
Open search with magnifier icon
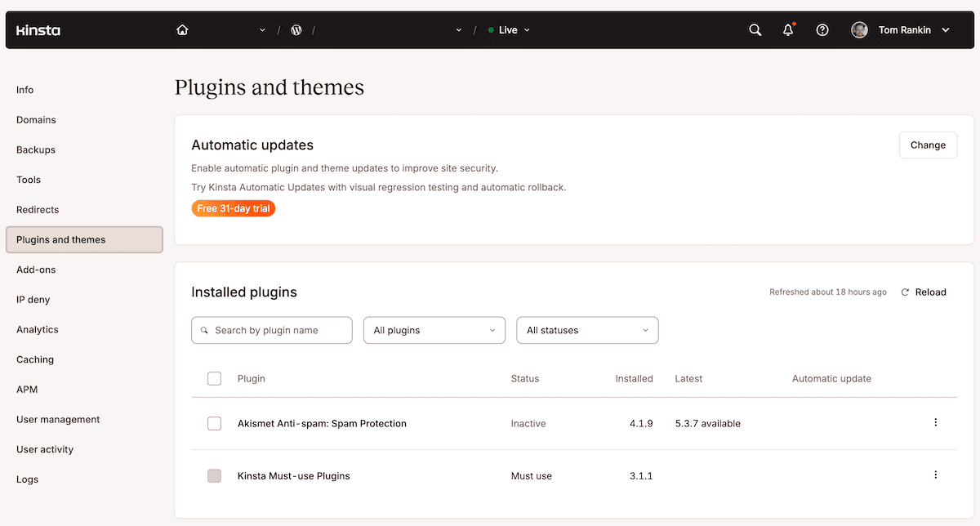point(755,30)
